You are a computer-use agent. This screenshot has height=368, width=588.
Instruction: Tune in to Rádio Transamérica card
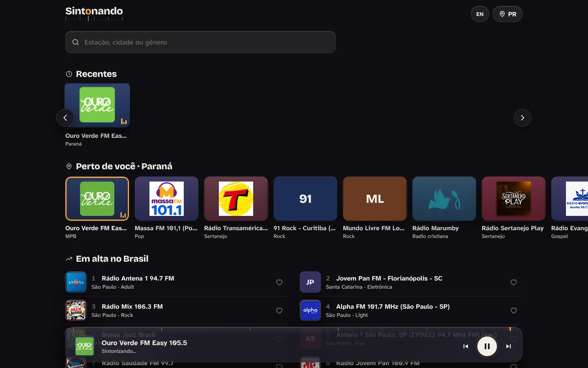click(x=236, y=208)
